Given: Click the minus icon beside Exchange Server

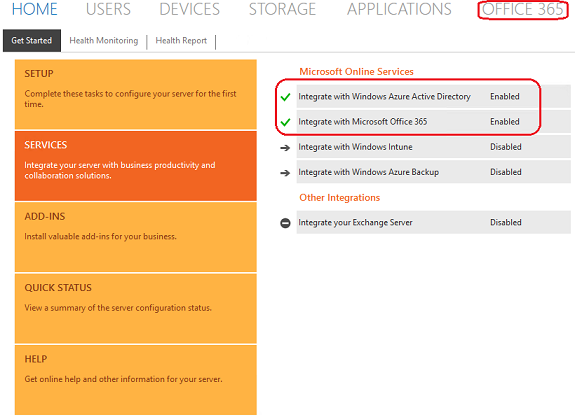Looking at the screenshot, I should 285,223.
